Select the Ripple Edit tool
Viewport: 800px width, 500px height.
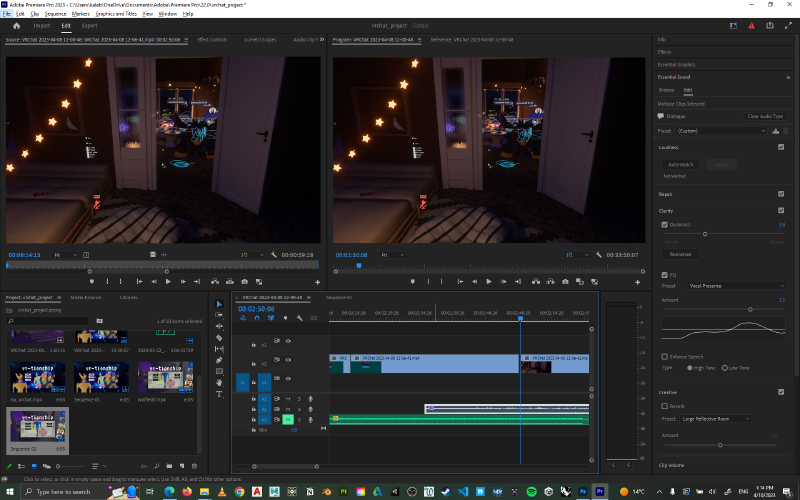(219, 327)
